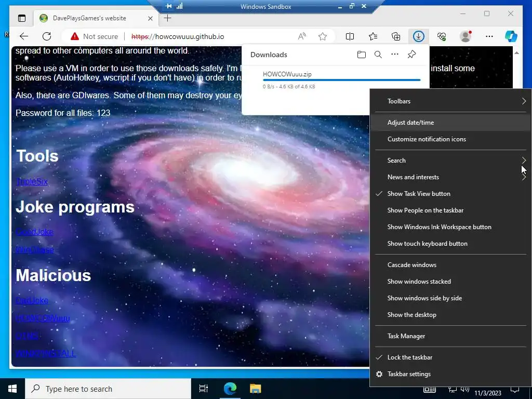This screenshot has width=532, height=399.
Task: Expand the Toolbars submenu
Action: pyautogui.click(x=450, y=101)
